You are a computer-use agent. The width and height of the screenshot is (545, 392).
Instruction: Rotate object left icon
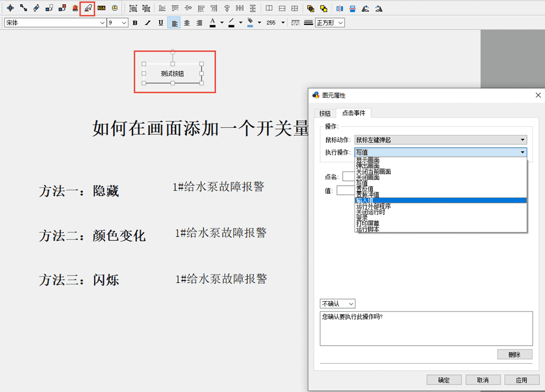coord(365,8)
